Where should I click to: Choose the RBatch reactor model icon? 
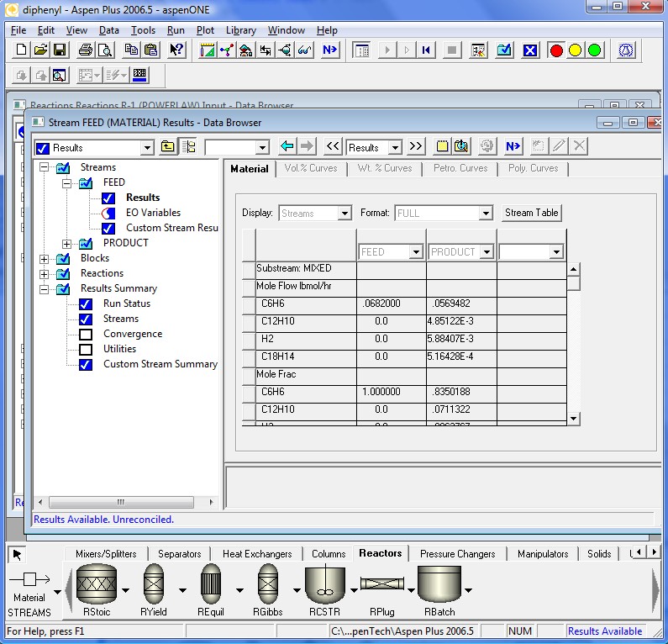439,584
